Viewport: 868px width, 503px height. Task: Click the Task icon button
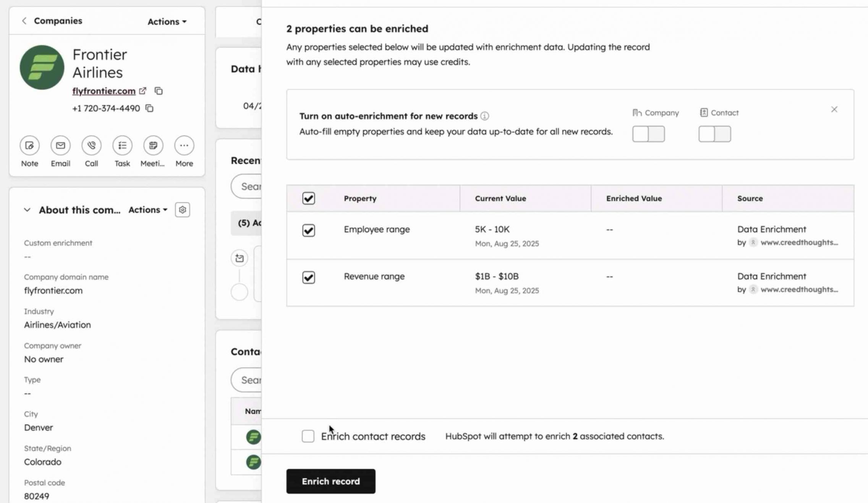(122, 146)
